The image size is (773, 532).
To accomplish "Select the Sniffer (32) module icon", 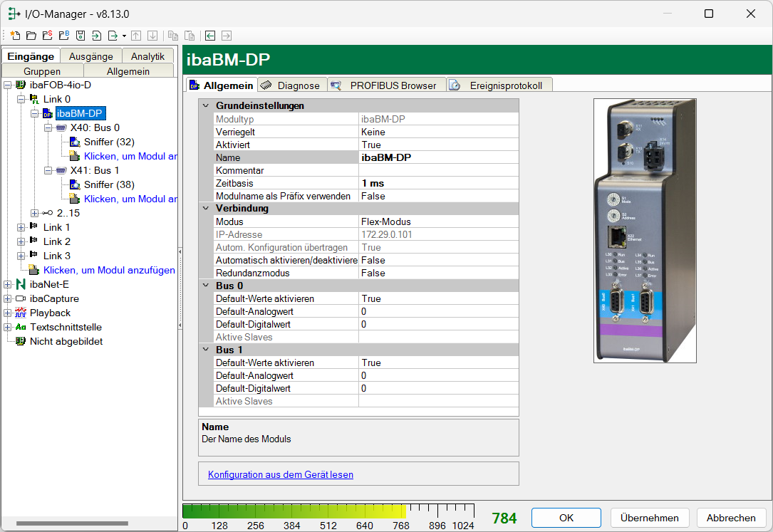I will pyautogui.click(x=75, y=142).
